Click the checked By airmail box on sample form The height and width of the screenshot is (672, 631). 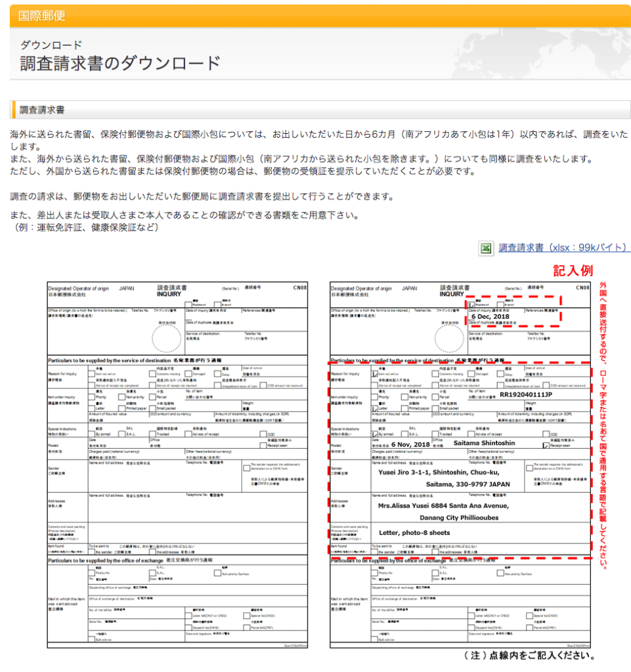click(x=375, y=434)
